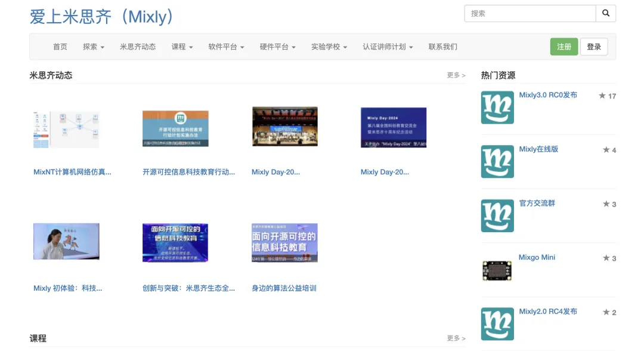Expand the 软件平台 dropdown menu
This screenshot has width=644, height=351.
click(227, 47)
